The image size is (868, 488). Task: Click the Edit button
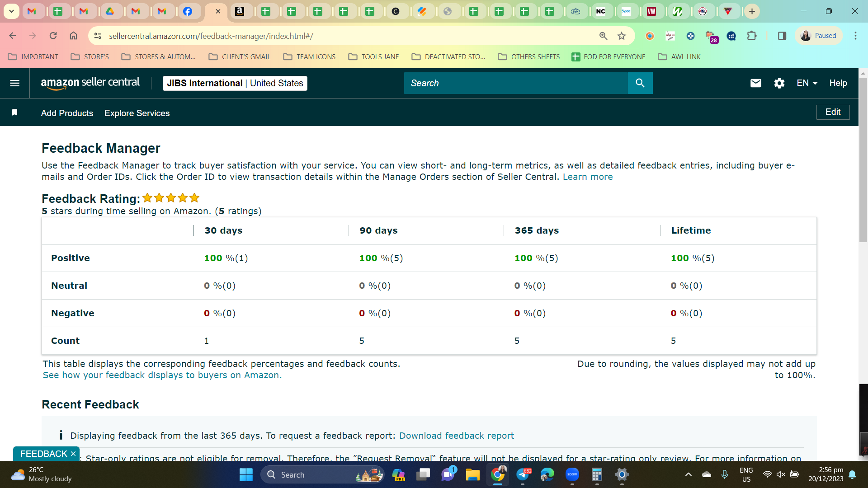click(x=833, y=112)
